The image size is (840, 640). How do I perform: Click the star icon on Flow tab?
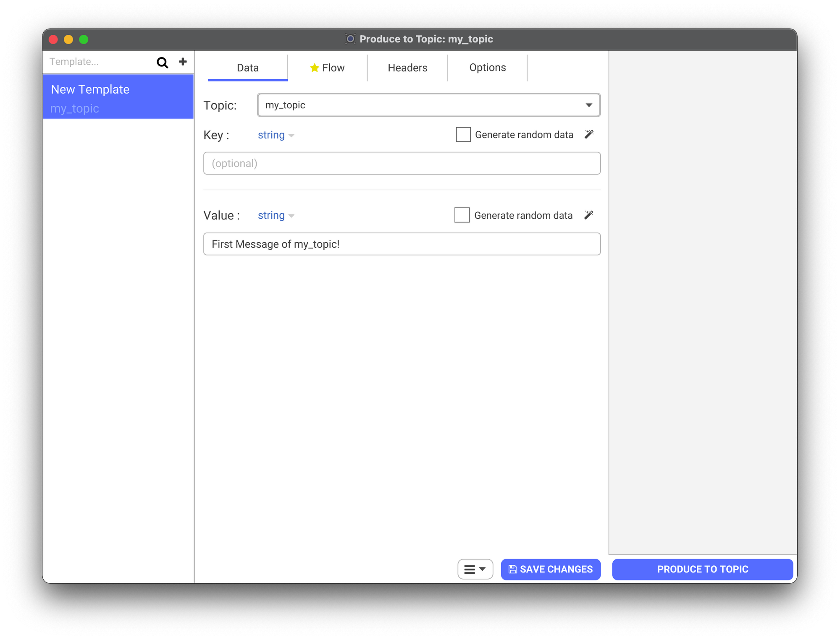(314, 68)
